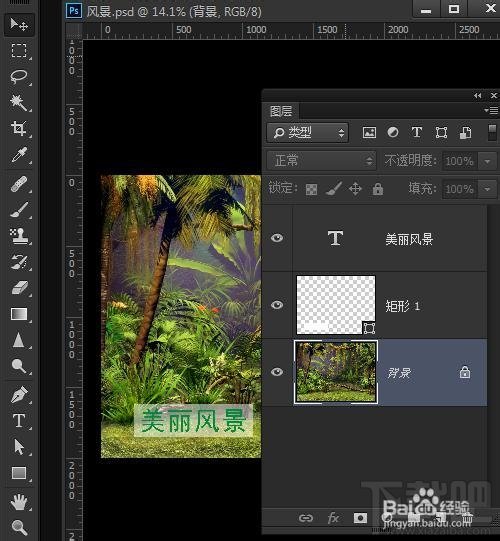Add a layer mask
500x541 pixels.
361,518
